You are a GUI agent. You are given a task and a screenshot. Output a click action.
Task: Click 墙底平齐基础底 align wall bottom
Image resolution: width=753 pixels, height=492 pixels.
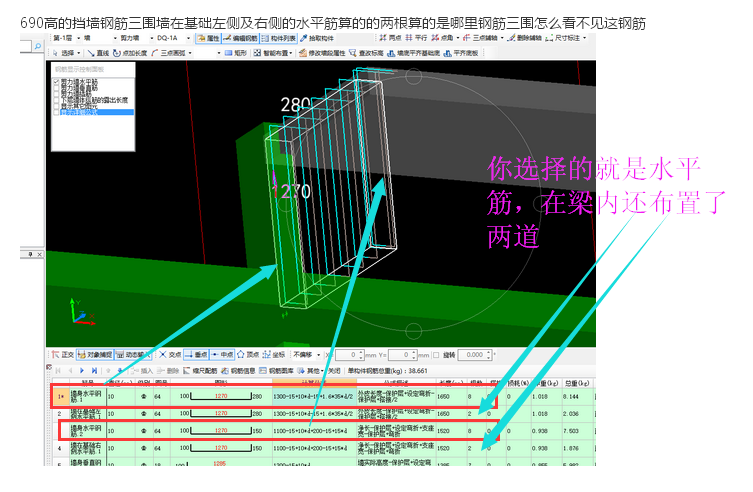(x=413, y=53)
